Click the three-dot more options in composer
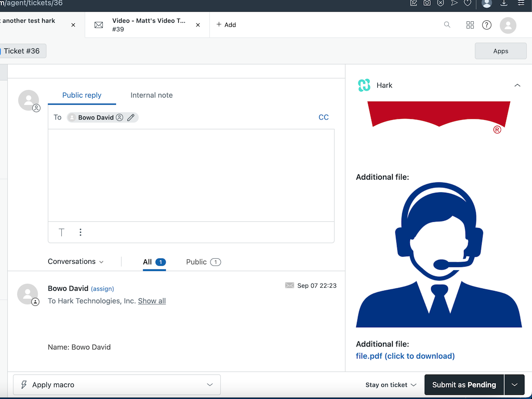The image size is (532, 399). [81, 232]
